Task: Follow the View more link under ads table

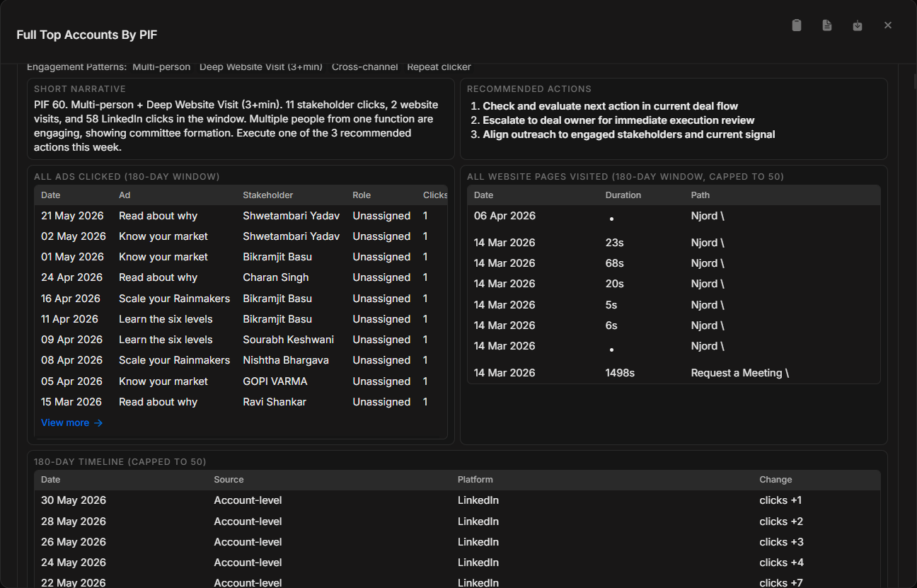Action: [71, 422]
